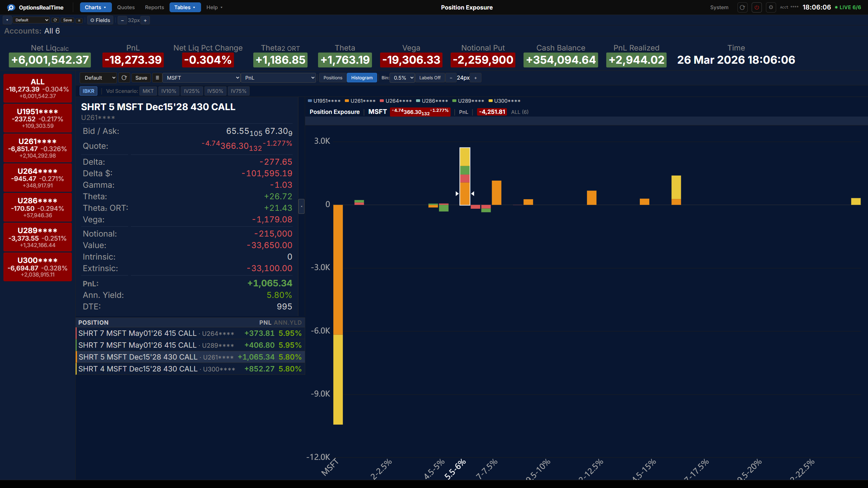Toggle the Labels Off button

(x=430, y=78)
